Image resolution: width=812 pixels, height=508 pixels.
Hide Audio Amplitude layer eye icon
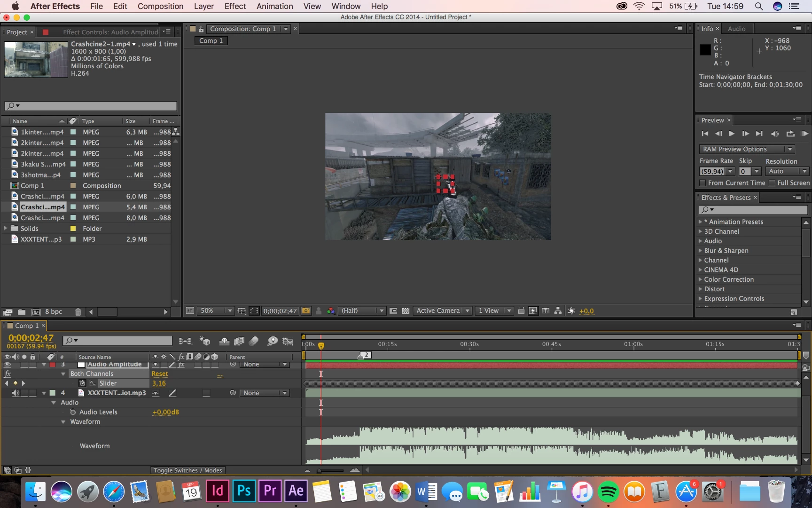click(7, 365)
